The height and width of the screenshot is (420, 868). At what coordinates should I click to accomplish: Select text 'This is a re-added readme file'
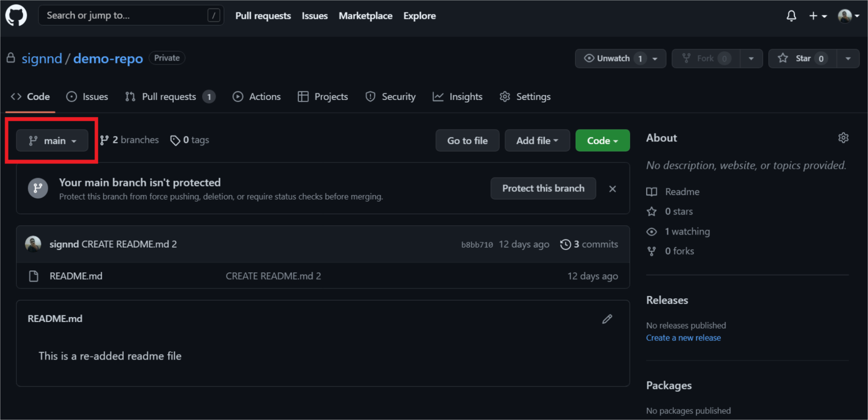click(x=110, y=356)
